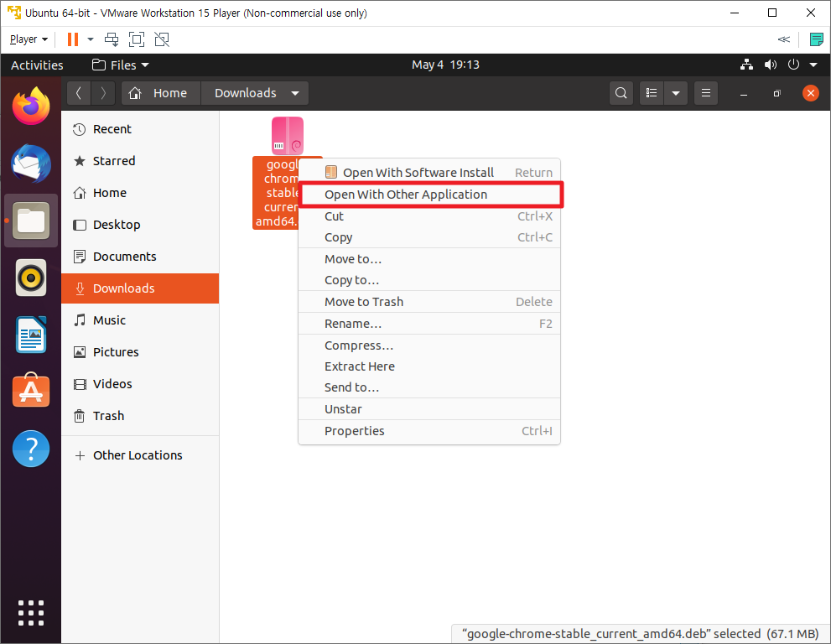Click the volume icon in top bar
The height and width of the screenshot is (644, 831).
(770, 65)
